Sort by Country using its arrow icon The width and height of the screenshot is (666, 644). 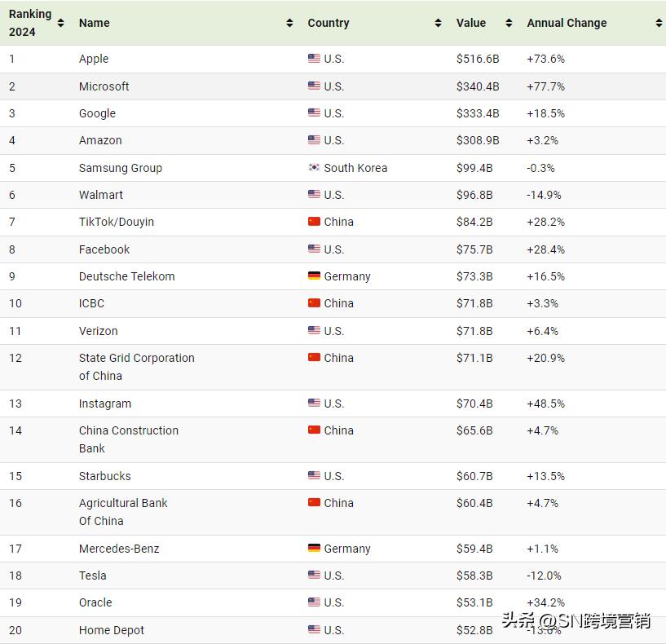438,23
